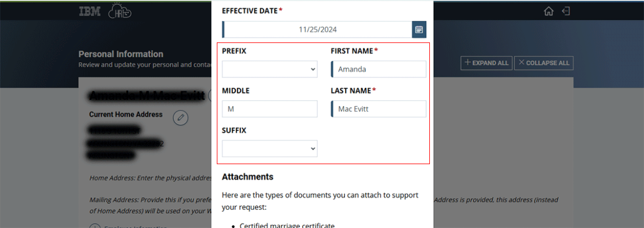Click the Attachments heading
The width and height of the screenshot is (644, 228).
[x=248, y=177]
